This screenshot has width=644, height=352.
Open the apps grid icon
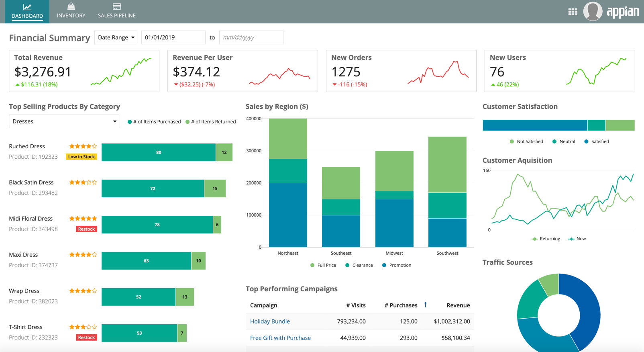(573, 12)
